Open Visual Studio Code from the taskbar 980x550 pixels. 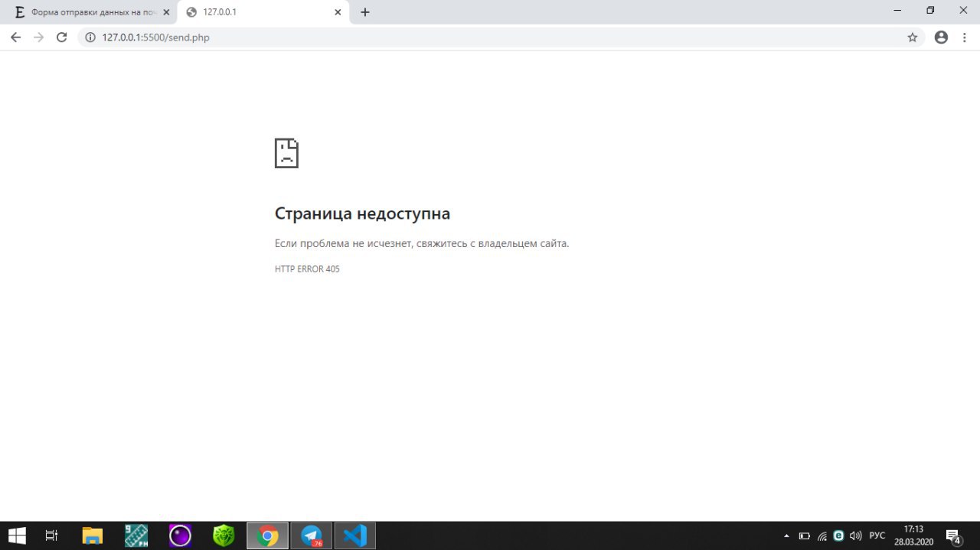[355, 535]
